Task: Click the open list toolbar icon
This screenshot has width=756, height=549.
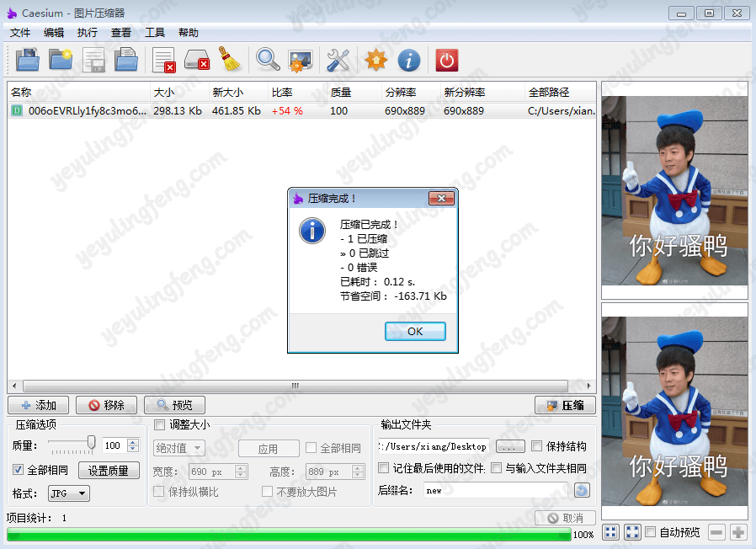Action: (x=126, y=61)
